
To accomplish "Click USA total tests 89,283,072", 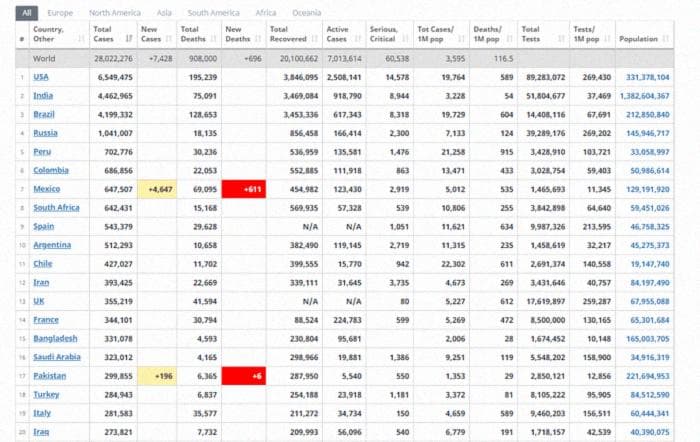I will click(x=546, y=77).
